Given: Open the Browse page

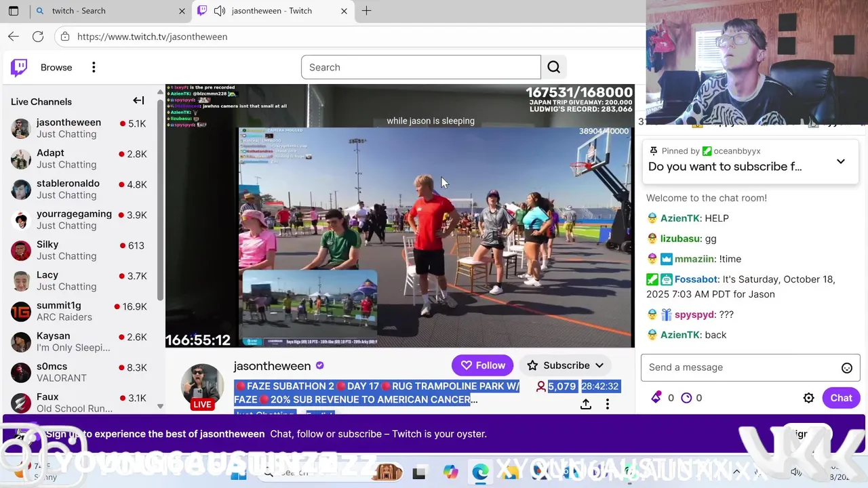Looking at the screenshot, I should click(x=56, y=67).
